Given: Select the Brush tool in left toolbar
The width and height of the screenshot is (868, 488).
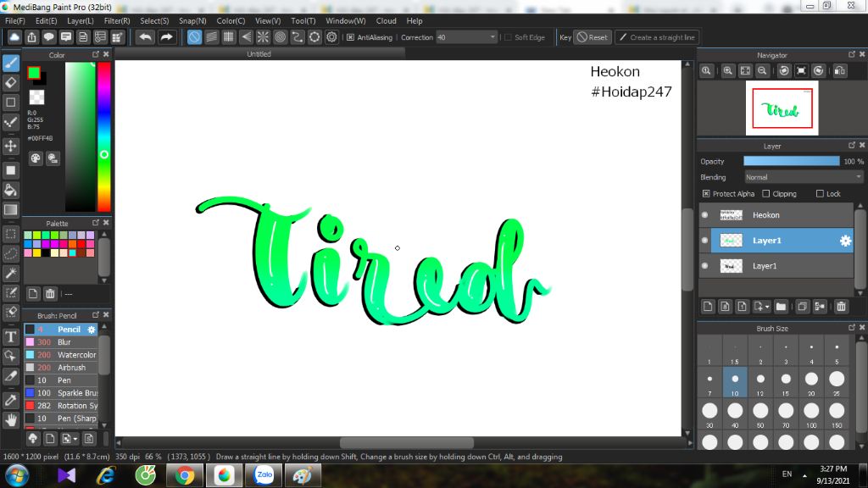Looking at the screenshot, I should tap(10, 63).
